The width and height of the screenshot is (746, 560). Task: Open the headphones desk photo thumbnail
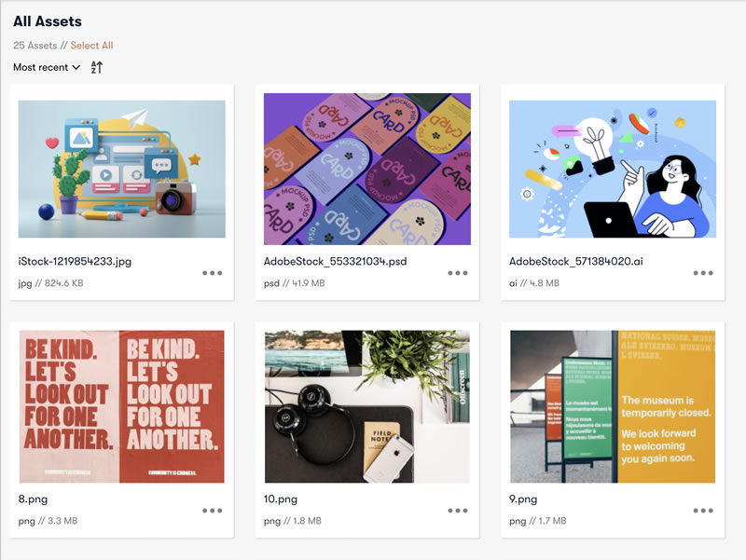[x=367, y=406]
